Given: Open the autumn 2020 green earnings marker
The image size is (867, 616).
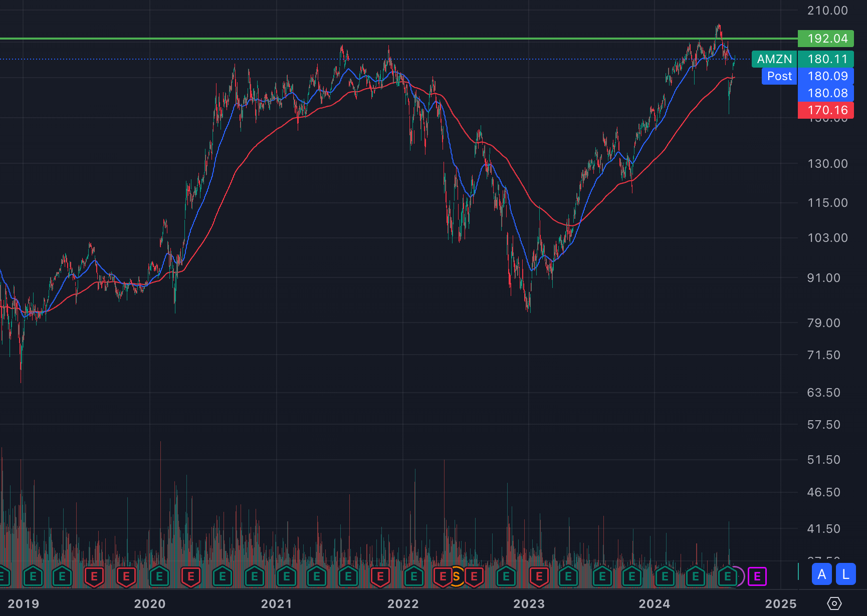Looking at the screenshot, I should (255, 576).
